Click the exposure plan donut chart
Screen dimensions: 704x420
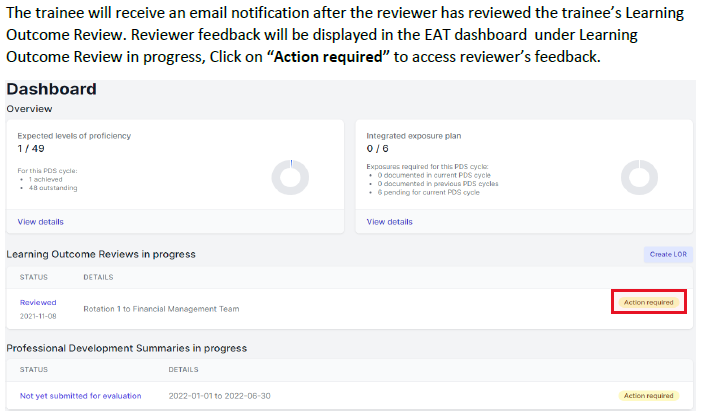click(x=639, y=177)
